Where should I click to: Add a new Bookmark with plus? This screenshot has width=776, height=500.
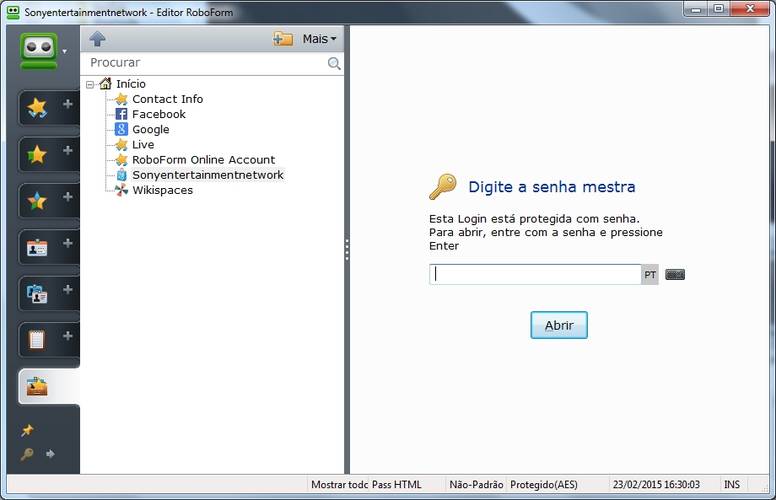(68, 150)
